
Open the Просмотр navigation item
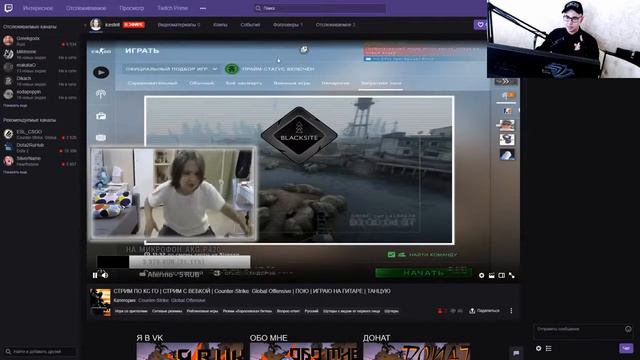[x=131, y=8]
